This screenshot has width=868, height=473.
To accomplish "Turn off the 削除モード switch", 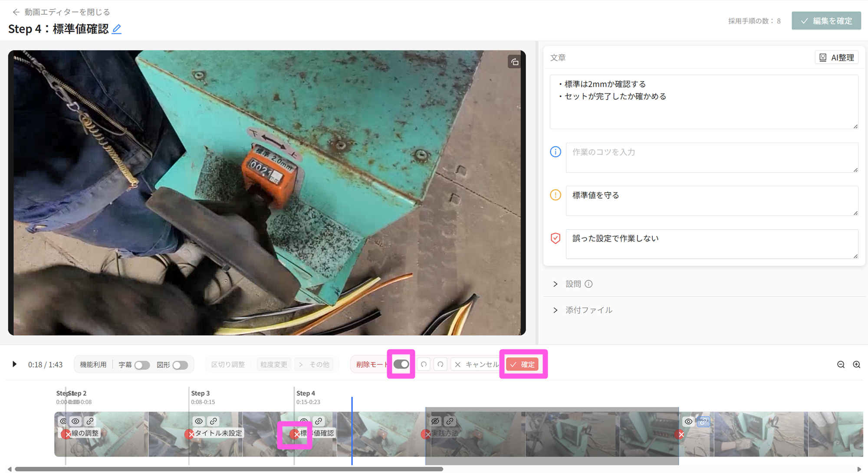I will (x=401, y=364).
